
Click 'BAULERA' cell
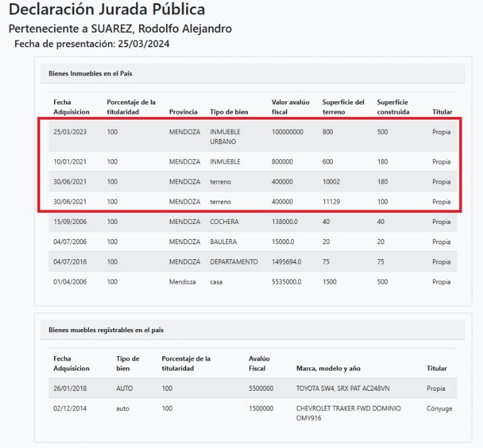coord(223,242)
